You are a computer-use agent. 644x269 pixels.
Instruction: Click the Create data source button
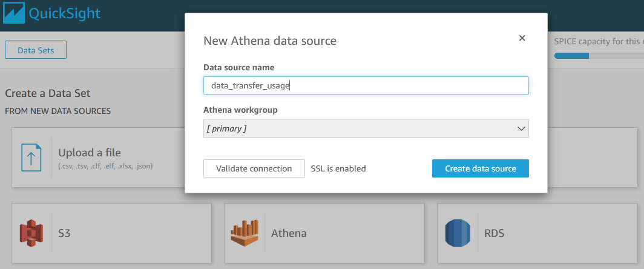480,168
